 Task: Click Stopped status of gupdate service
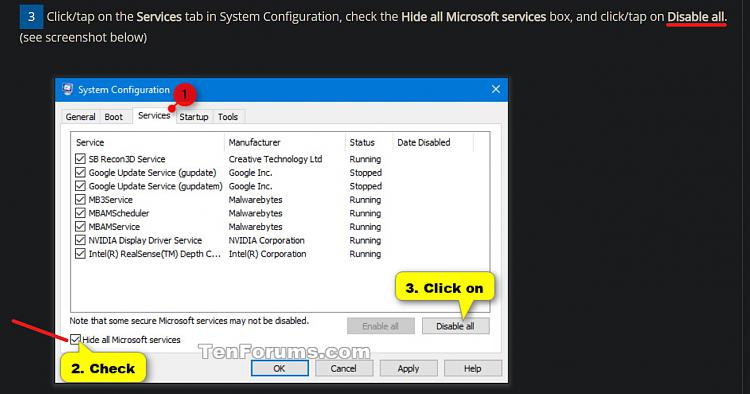click(x=365, y=173)
